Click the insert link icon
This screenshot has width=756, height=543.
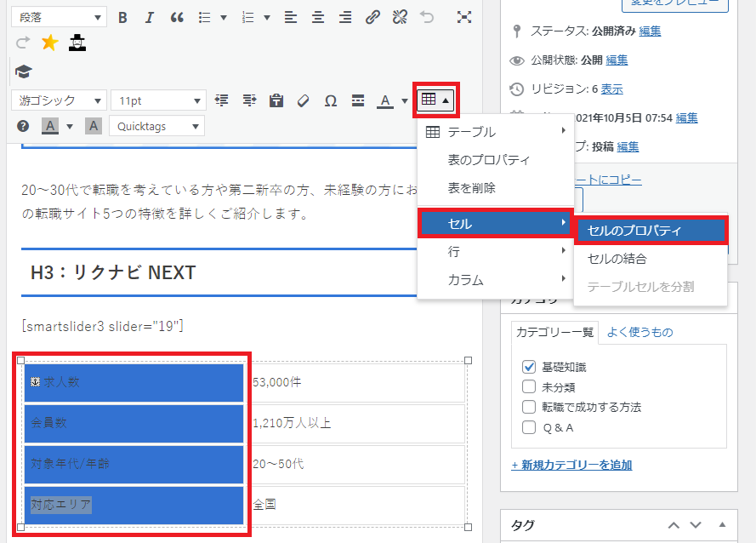[x=372, y=17]
